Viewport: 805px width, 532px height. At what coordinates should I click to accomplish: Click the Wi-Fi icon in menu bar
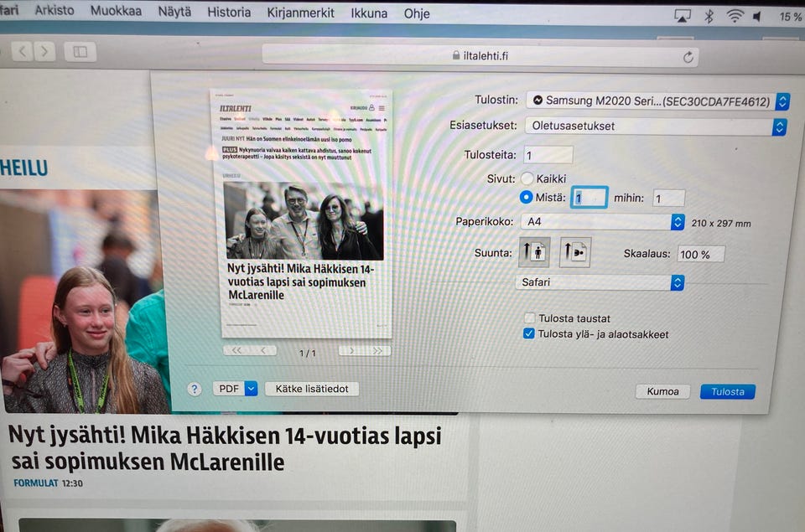point(735,17)
